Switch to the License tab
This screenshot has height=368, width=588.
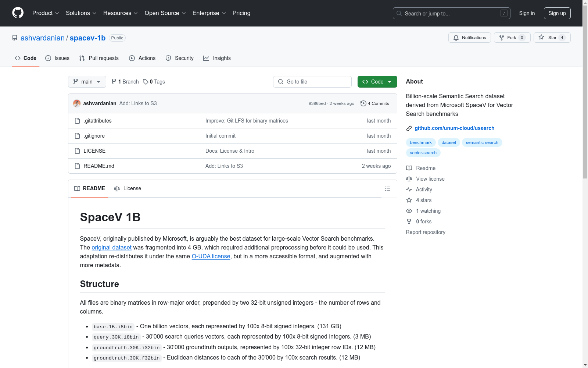pos(128,189)
